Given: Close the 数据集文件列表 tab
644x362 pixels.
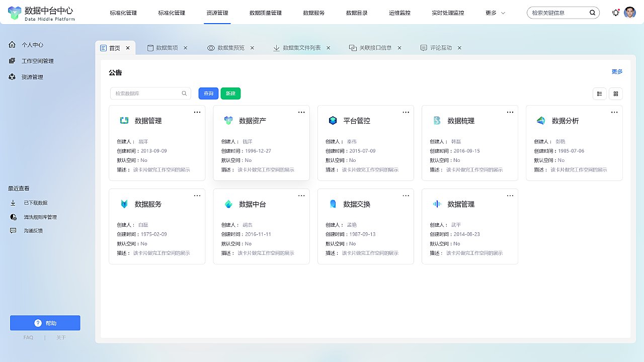Looking at the screenshot, I should point(328,48).
